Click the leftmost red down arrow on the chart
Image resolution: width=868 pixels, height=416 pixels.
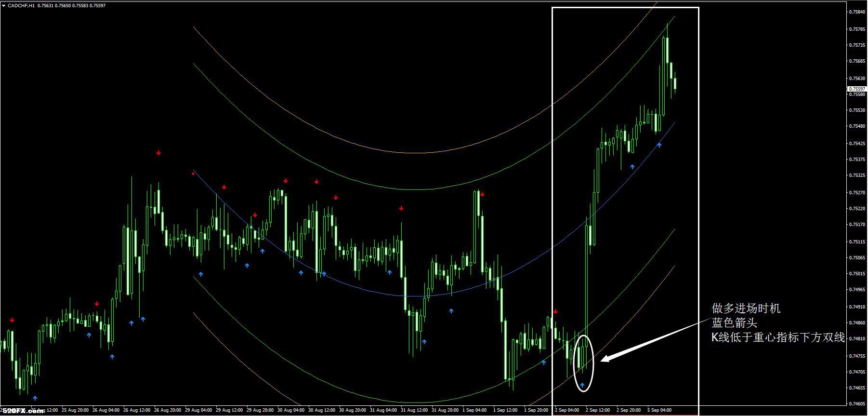click(x=12, y=320)
